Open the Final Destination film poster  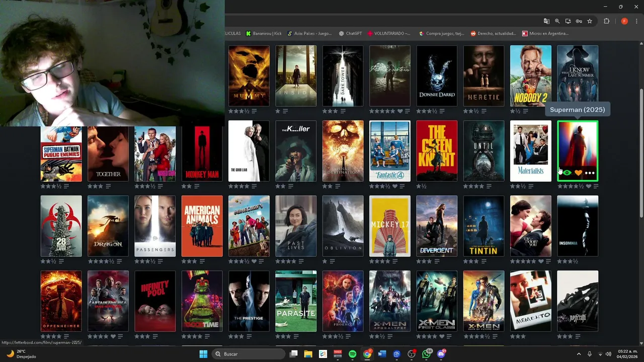pos(343,151)
